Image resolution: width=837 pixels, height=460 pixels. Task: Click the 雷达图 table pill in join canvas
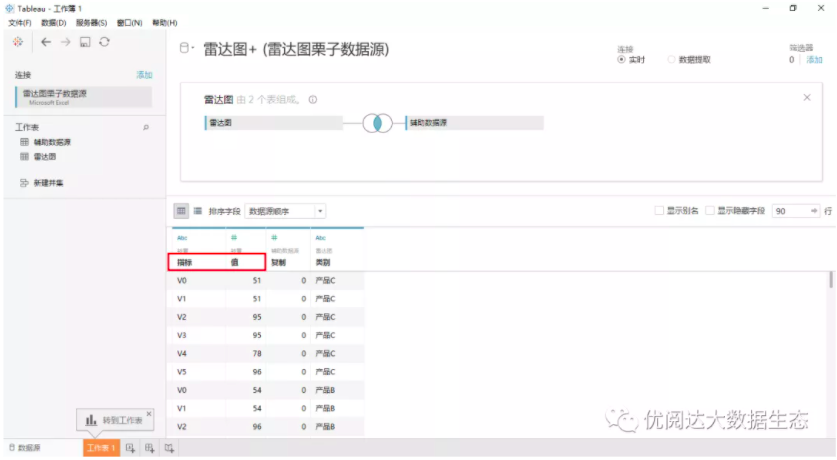coord(273,123)
